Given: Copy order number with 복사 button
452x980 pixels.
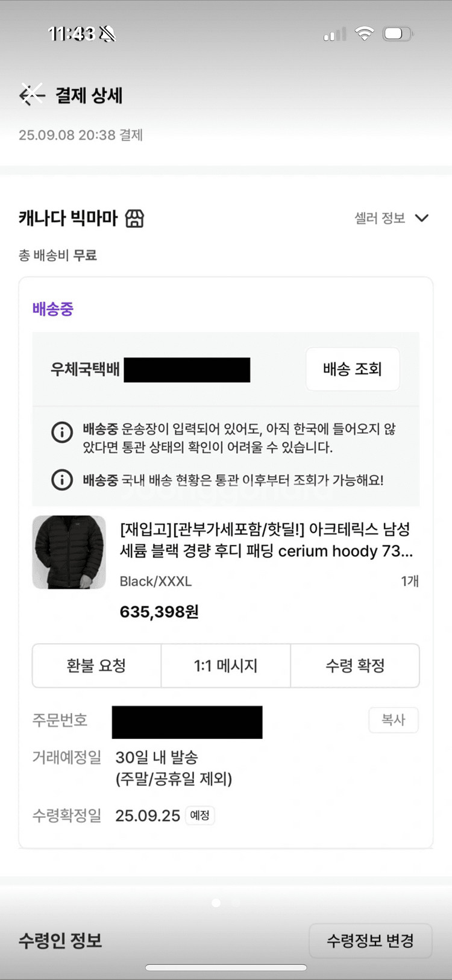Looking at the screenshot, I should 393,720.
